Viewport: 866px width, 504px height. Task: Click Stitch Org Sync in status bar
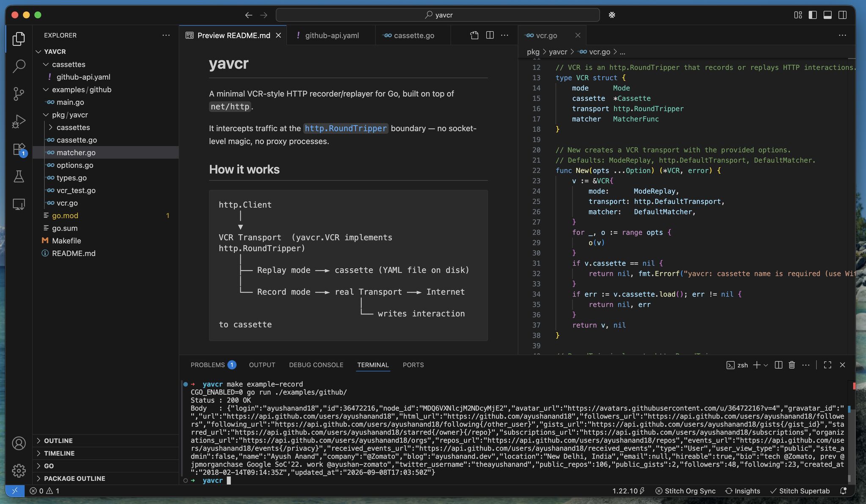coord(685,491)
